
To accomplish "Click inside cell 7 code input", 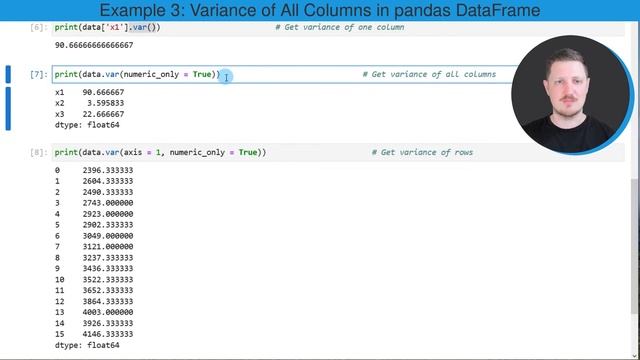I will (x=282, y=74).
